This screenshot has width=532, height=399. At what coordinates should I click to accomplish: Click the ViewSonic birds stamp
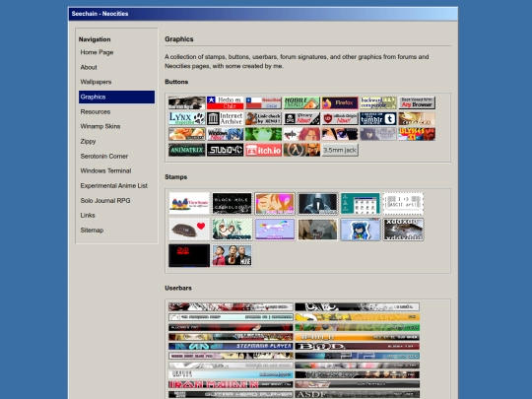pos(189,203)
